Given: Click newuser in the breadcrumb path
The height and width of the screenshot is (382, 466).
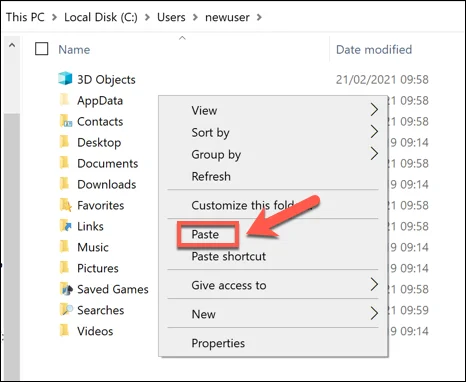Looking at the screenshot, I should (x=227, y=17).
